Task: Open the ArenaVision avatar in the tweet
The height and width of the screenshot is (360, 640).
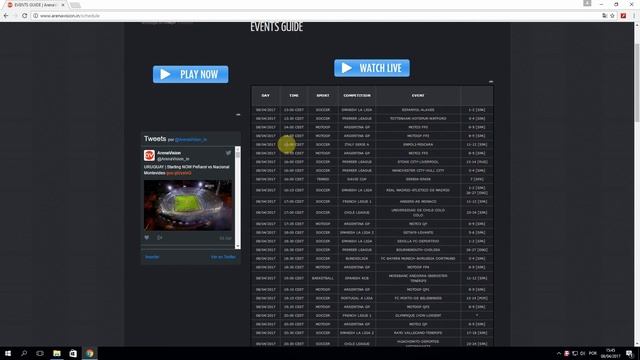Action: tap(149, 156)
